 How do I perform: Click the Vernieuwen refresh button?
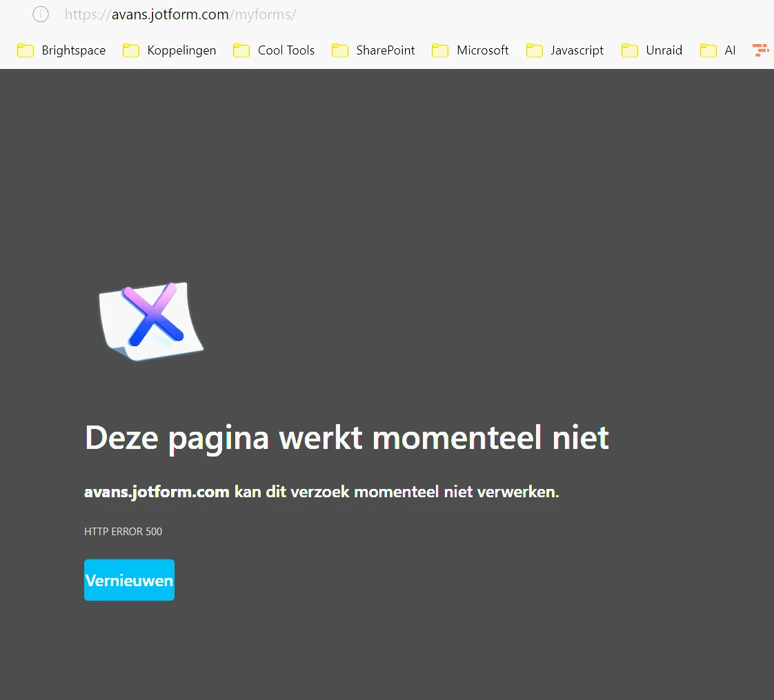pos(129,579)
